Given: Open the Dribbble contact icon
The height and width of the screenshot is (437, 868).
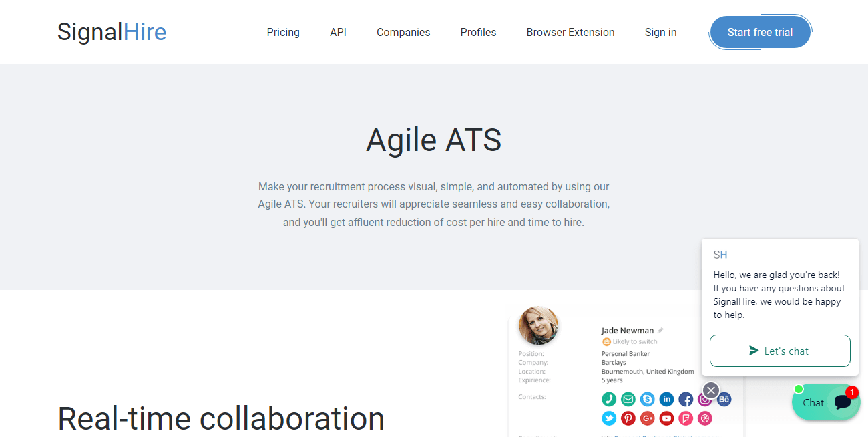Looking at the screenshot, I should point(705,418).
